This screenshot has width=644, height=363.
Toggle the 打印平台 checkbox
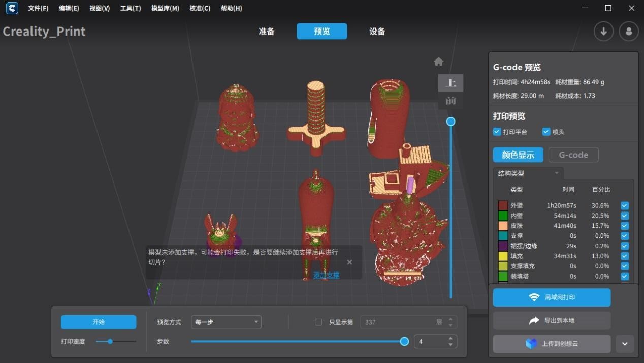coord(497,132)
